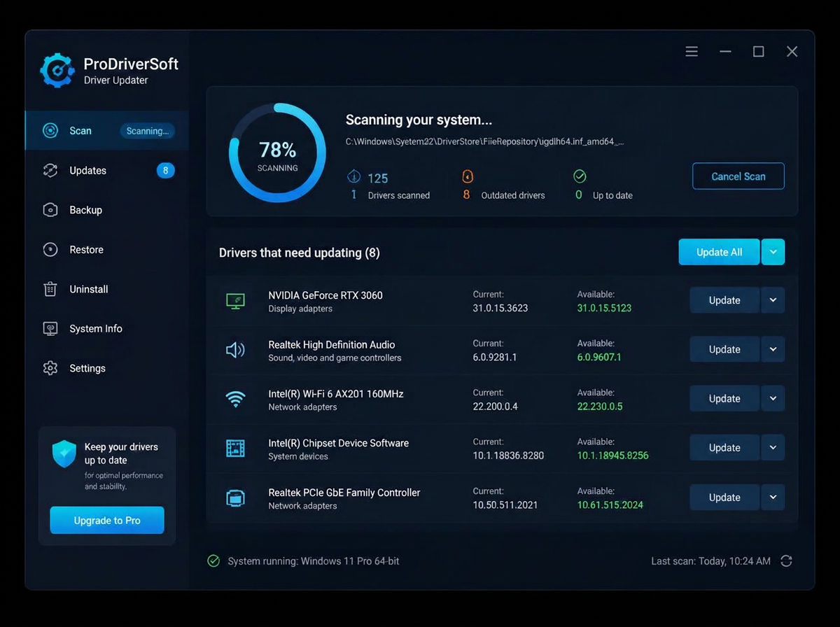Update the Intel Chipset Device Software driver
Screen dimensions: 840x627
click(x=724, y=447)
